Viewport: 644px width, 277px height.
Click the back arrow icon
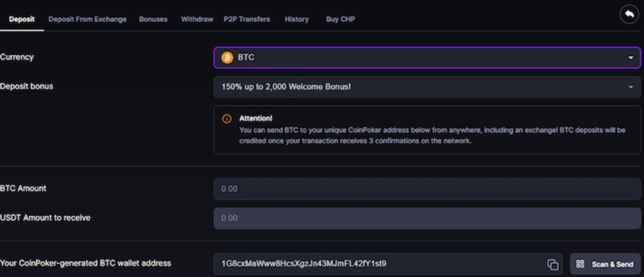coord(630,15)
